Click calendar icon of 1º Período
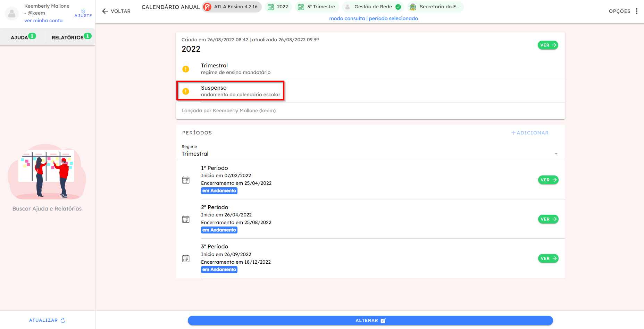Viewport: 644px width, 329px height. pyautogui.click(x=186, y=180)
